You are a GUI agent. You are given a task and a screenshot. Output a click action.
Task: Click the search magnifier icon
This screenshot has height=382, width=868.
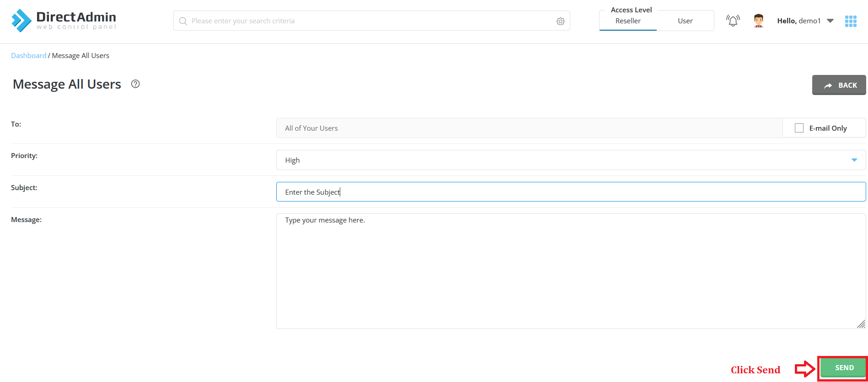click(x=183, y=21)
